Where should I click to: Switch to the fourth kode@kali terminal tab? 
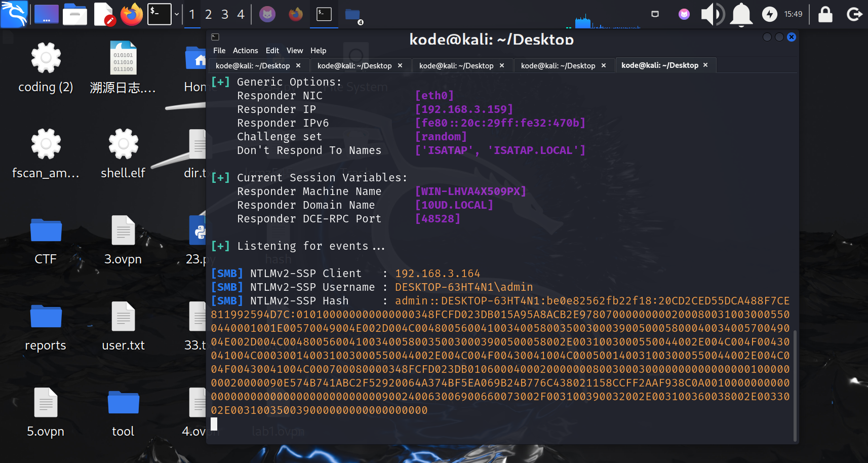[x=558, y=66]
